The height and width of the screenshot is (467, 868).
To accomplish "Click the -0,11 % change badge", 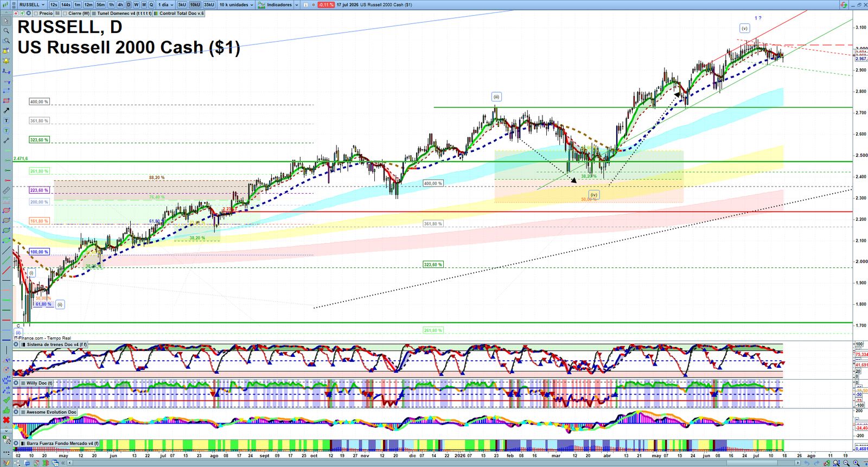I will (x=326, y=5).
